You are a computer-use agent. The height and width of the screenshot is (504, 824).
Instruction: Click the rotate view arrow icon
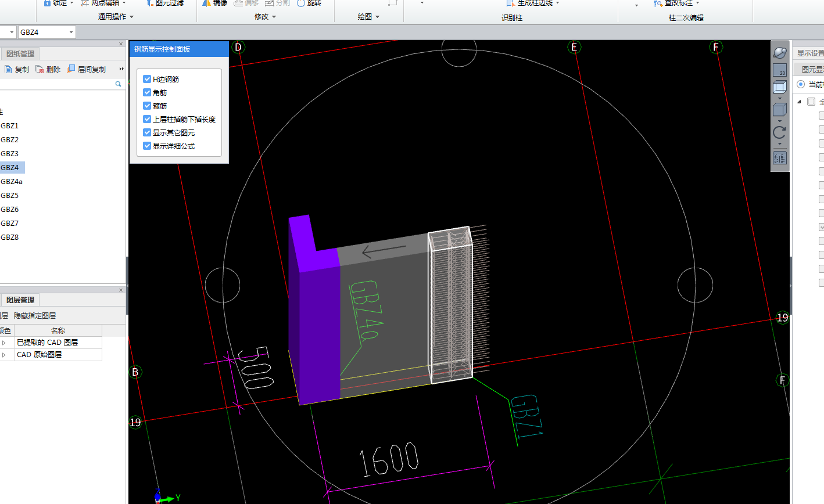(x=780, y=132)
